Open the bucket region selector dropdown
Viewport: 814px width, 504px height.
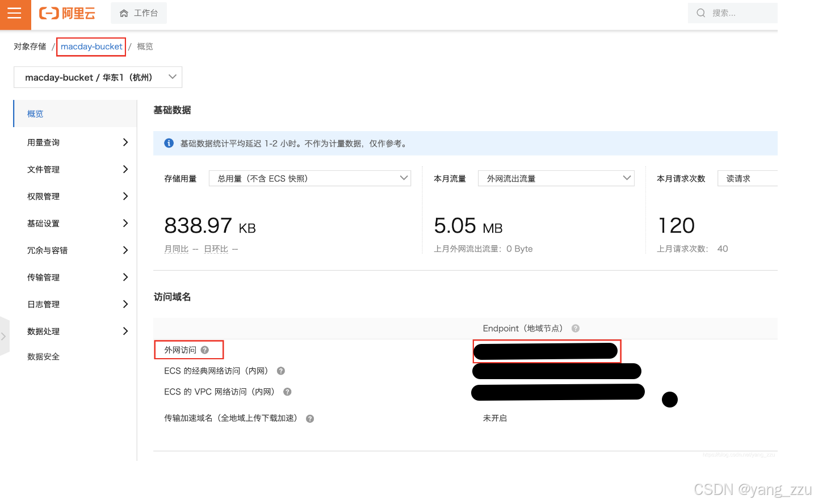pyautogui.click(x=97, y=77)
